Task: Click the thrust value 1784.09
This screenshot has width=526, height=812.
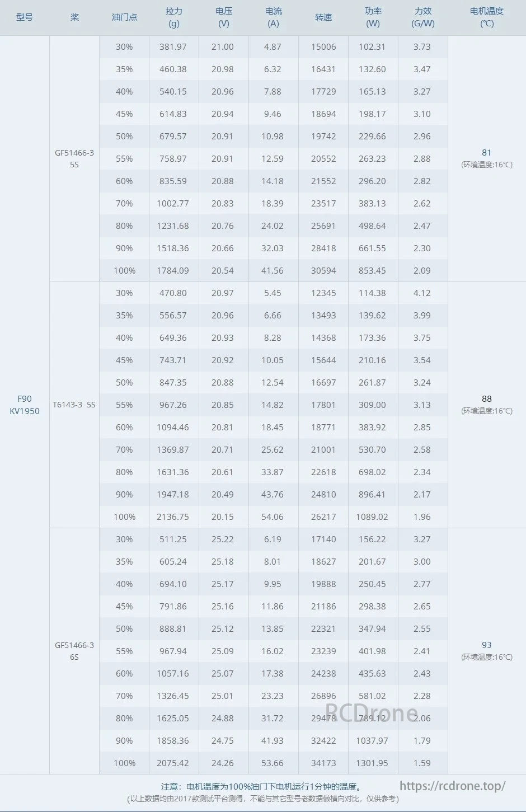Action: point(173,271)
